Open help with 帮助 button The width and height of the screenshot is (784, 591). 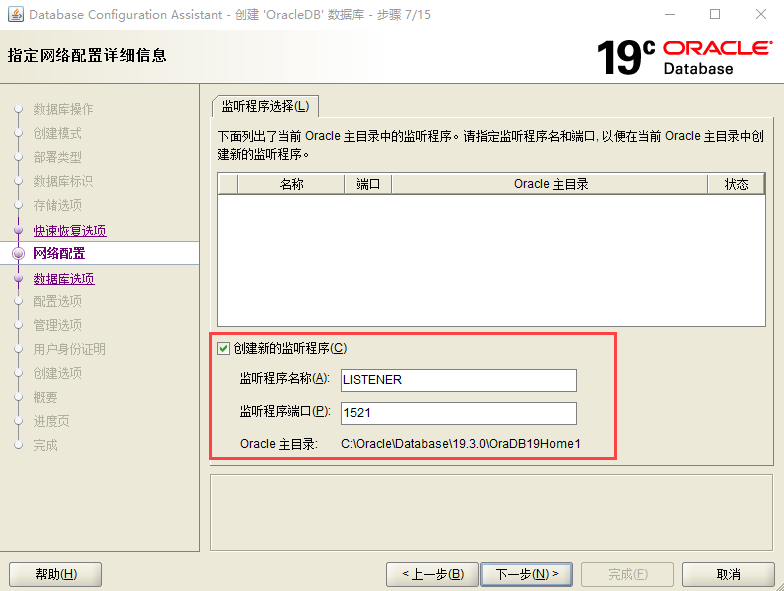(x=55, y=574)
